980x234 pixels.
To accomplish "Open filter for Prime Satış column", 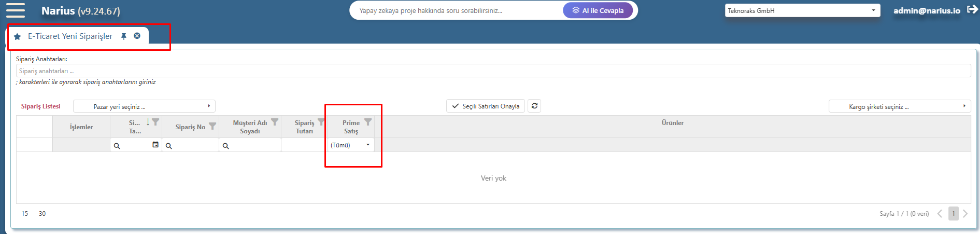I will click(x=368, y=122).
